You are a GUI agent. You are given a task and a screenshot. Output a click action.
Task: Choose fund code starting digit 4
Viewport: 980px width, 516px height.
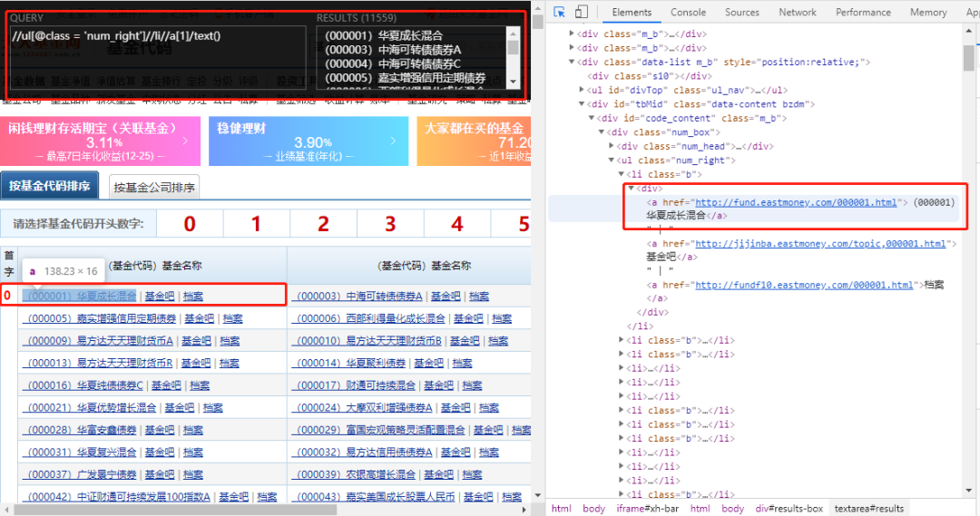(456, 224)
